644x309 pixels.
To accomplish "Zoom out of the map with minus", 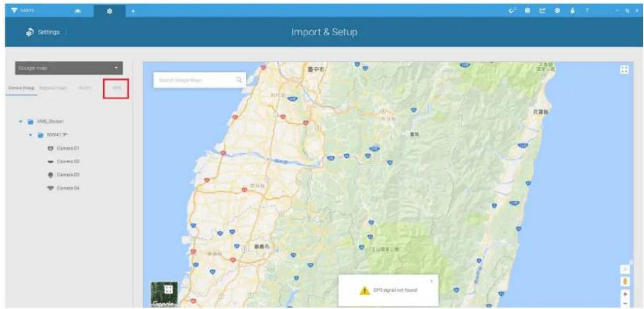I will tap(625, 303).
